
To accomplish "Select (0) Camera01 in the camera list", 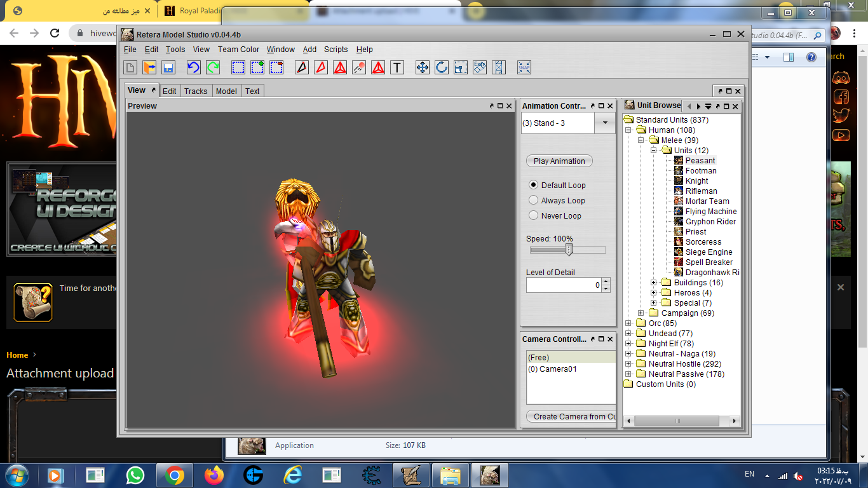I will 571,369.
